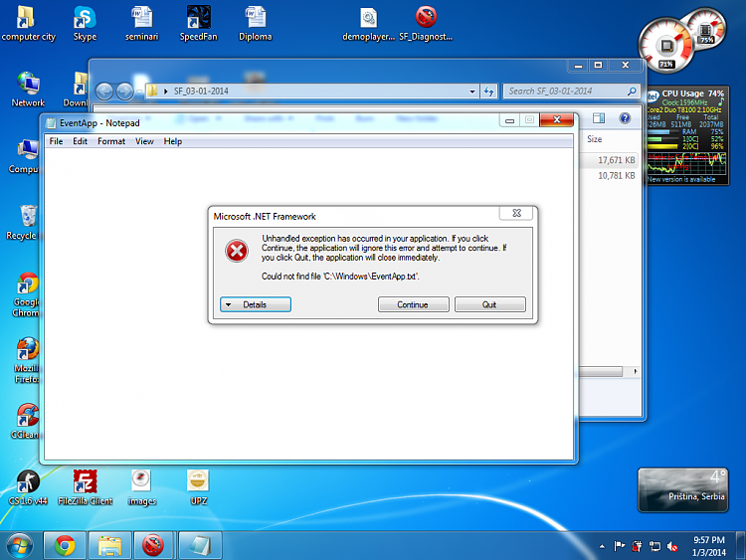Maximize the SF_03-01-2014 Explorer window
The image size is (746, 560).
pos(598,66)
